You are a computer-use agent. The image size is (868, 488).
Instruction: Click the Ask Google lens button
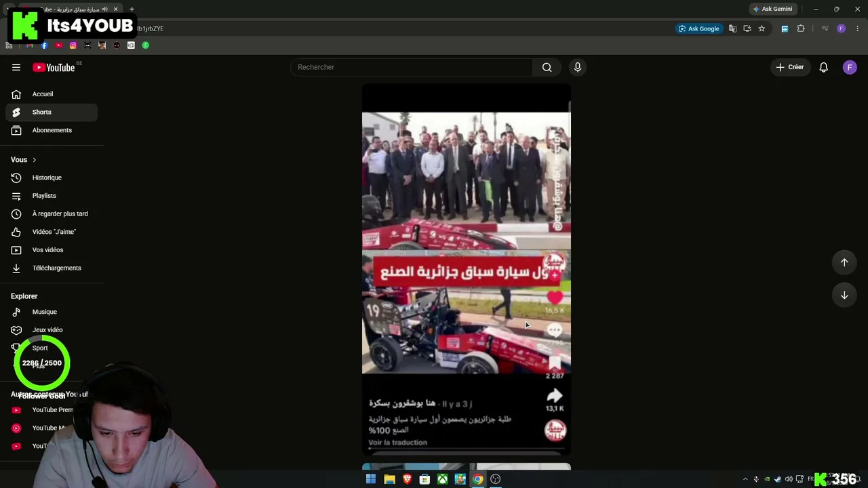point(698,28)
